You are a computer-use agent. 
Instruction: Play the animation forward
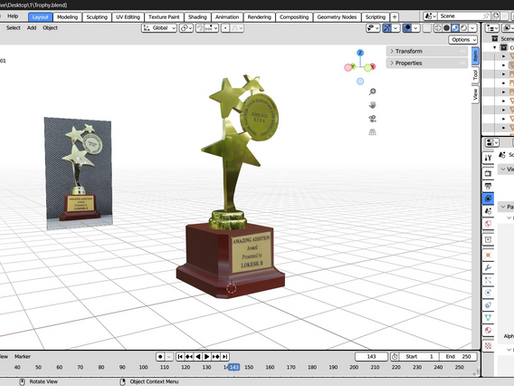tap(207, 357)
